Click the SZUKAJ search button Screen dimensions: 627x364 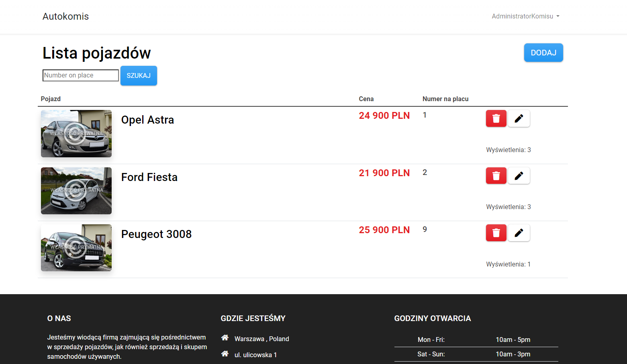click(x=139, y=75)
